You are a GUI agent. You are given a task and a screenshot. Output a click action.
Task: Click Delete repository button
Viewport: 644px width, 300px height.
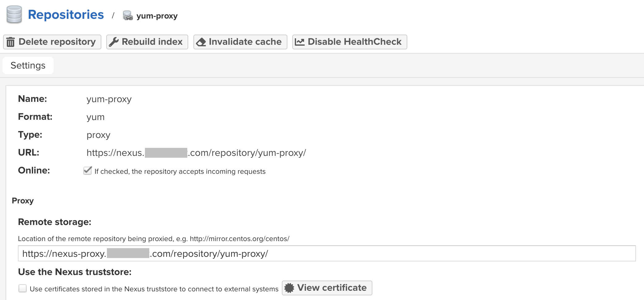[52, 42]
